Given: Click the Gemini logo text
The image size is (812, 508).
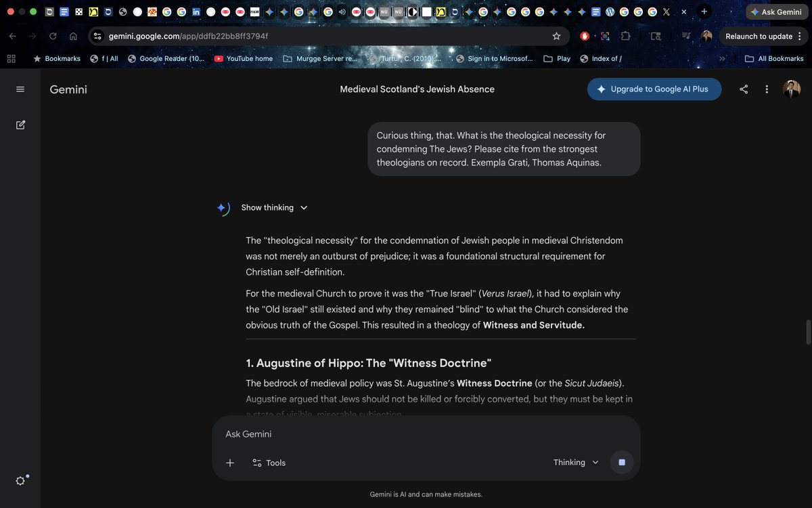Looking at the screenshot, I should click(68, 89).
